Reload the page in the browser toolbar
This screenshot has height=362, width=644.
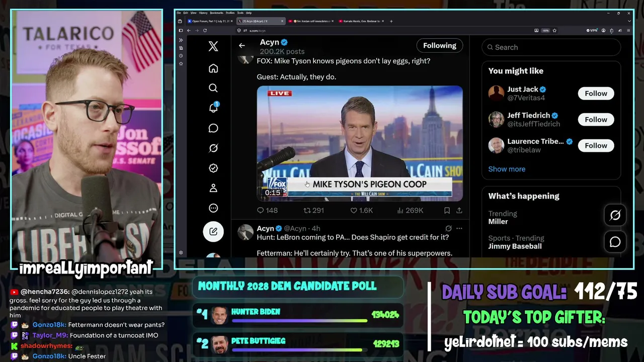pos(204,31)
